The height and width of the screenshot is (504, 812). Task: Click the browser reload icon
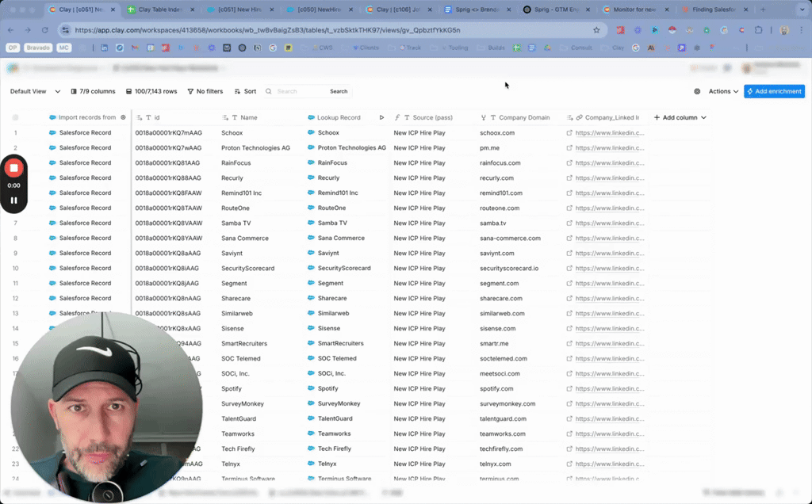[x=45, y=30]
